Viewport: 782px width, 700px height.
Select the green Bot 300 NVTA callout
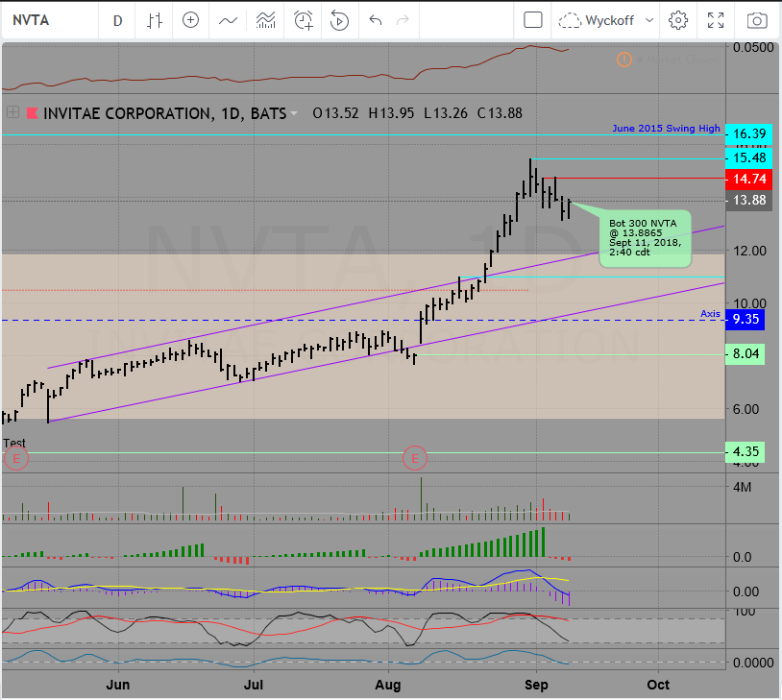tap(644, 237)
